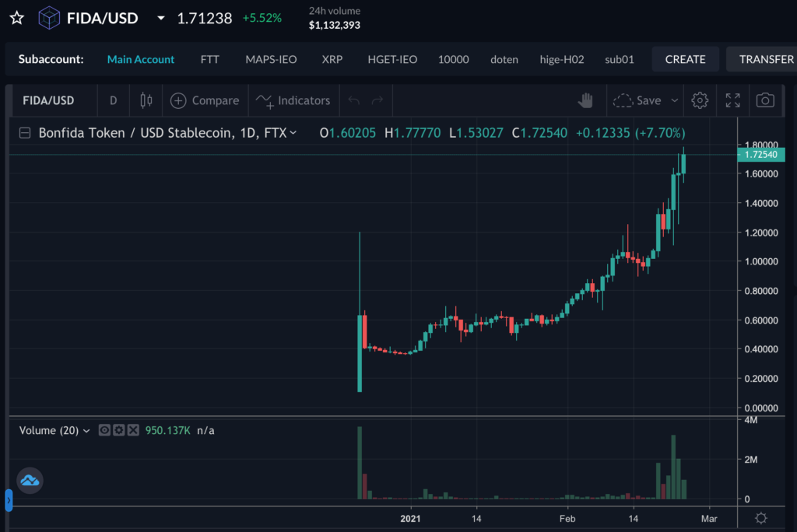Switch to the doten subaccount
The height and width of the screenshot is (532, 797).
504,59
